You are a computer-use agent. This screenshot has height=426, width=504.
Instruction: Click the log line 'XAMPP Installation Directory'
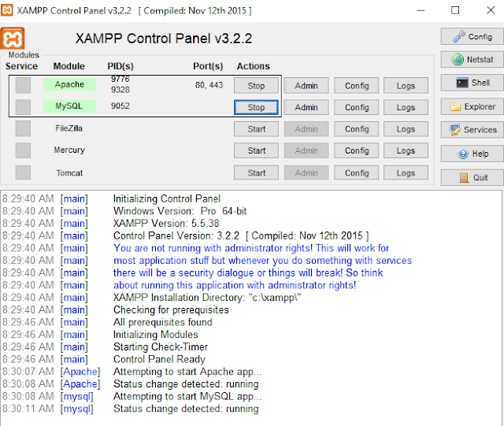point(207,298)
